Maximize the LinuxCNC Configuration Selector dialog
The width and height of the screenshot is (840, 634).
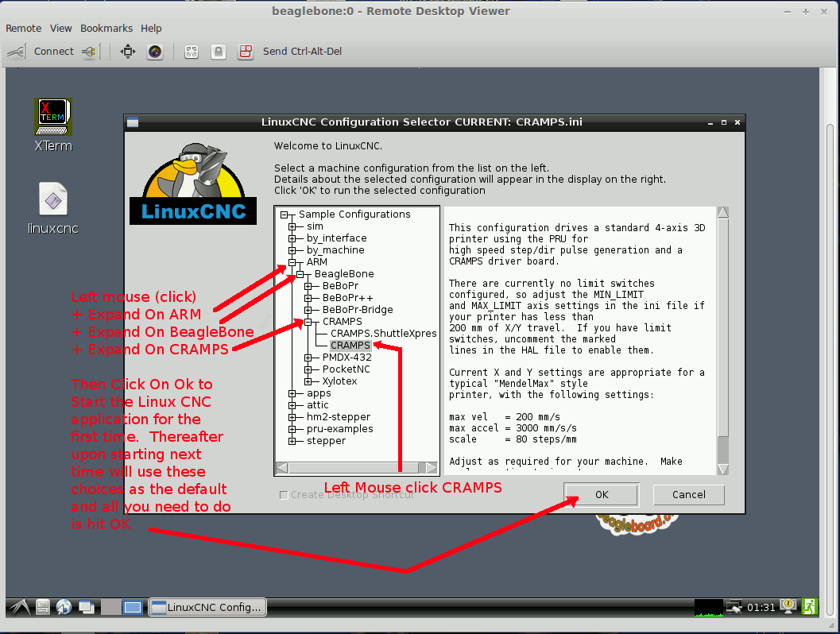724,122
